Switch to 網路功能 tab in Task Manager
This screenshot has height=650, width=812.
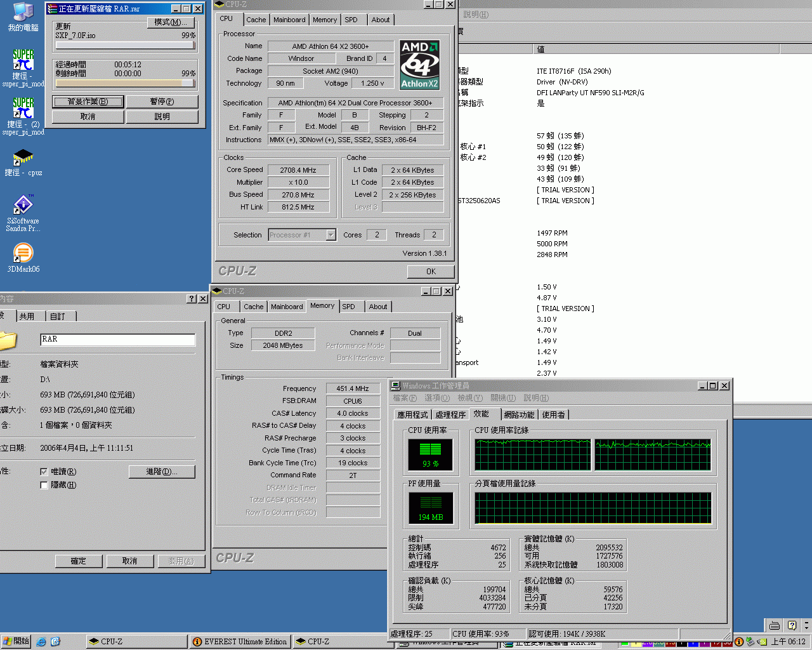pyautogui.click(x=519, y=415)
